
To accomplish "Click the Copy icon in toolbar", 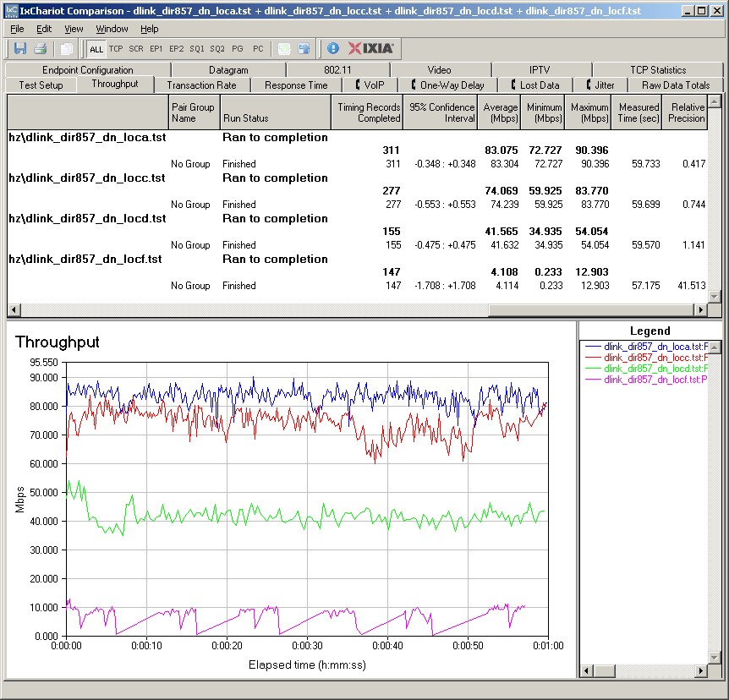I will tap(67, 48).
